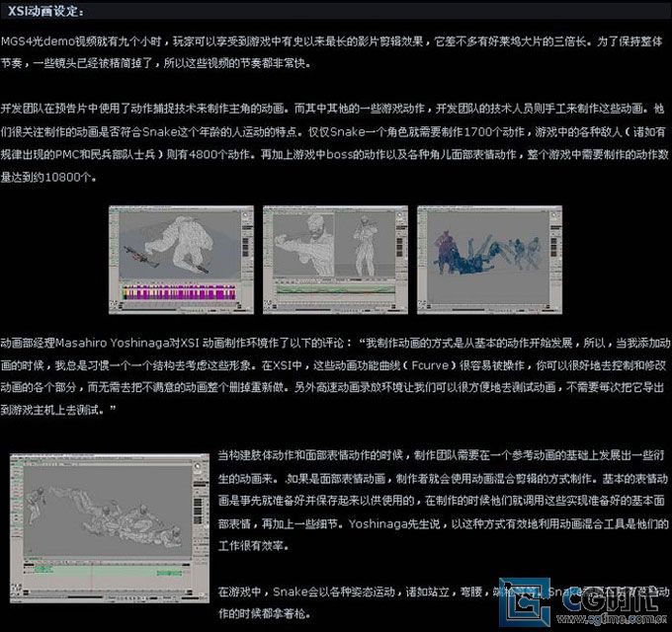Click the line "作的时候都拿着枪"
The width and height of the screenshot is (672, 632).
tap(264, 613)
